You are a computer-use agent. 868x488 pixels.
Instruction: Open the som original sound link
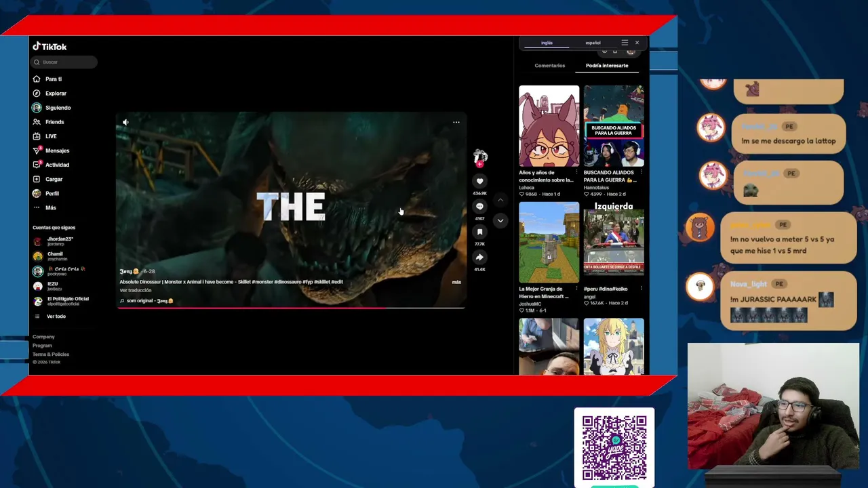coord(150,301)
